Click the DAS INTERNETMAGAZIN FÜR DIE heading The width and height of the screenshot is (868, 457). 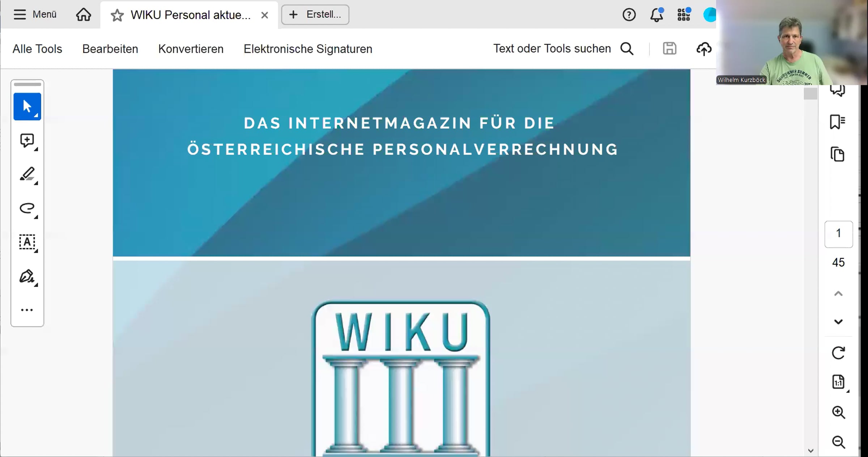[x=399, y=123]
